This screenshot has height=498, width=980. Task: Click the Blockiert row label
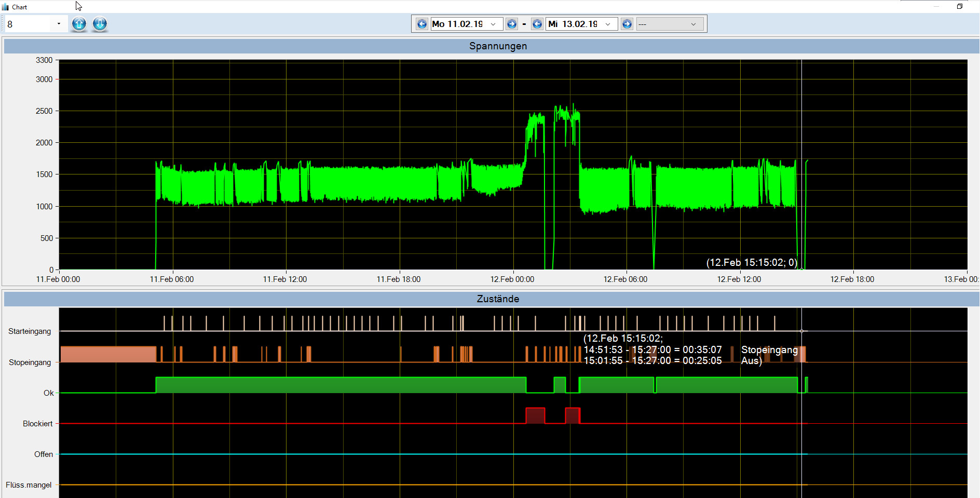(37, 424)
